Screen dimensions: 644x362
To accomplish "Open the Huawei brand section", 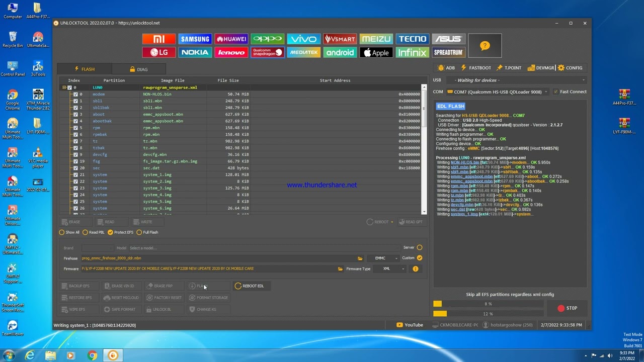I will pyautogui.click(x=231, y=39).
